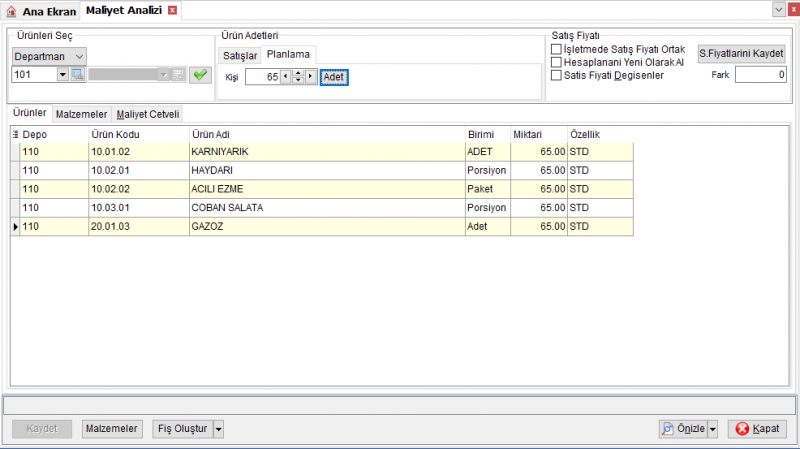Viewport: 800px width, 449px height.
Task: Click the Kişi number input field
Action: point(263,77)
